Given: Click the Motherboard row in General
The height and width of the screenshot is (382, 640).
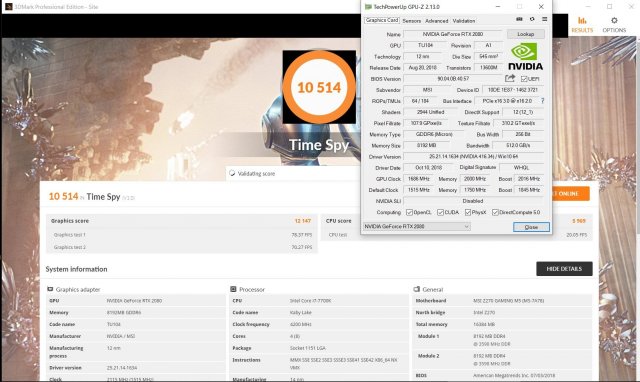Looking at the screenshot, I should pyautogui.click(x=502, y=300).
